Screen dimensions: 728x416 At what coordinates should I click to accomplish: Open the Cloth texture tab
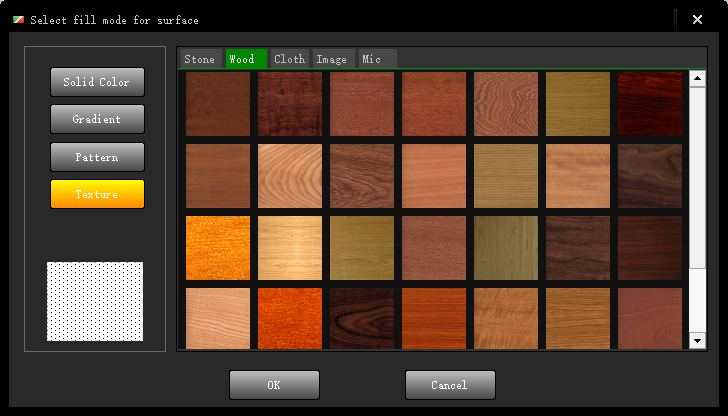pyautogui.click(x=289, y=59)
